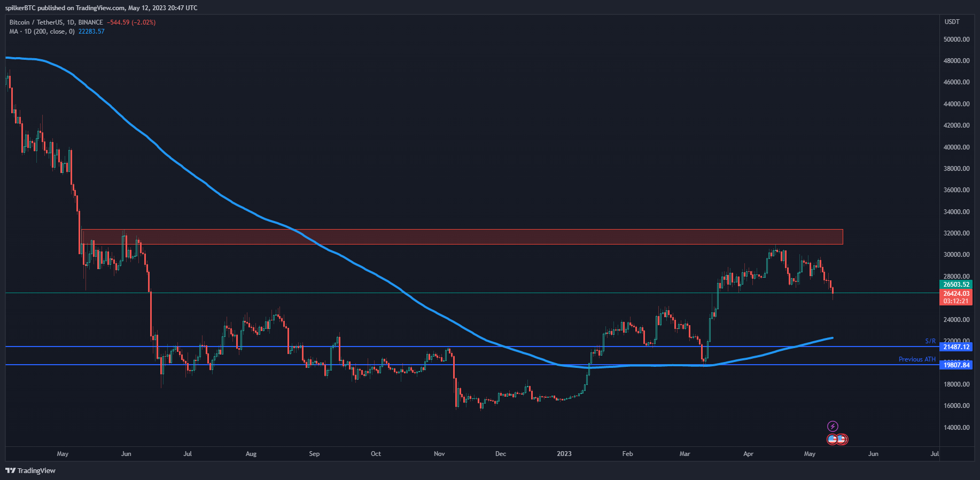This screenshot has height=480, width=980.
Task: Click the 03:12:21 candle countdown label
Action: (956, 301)
